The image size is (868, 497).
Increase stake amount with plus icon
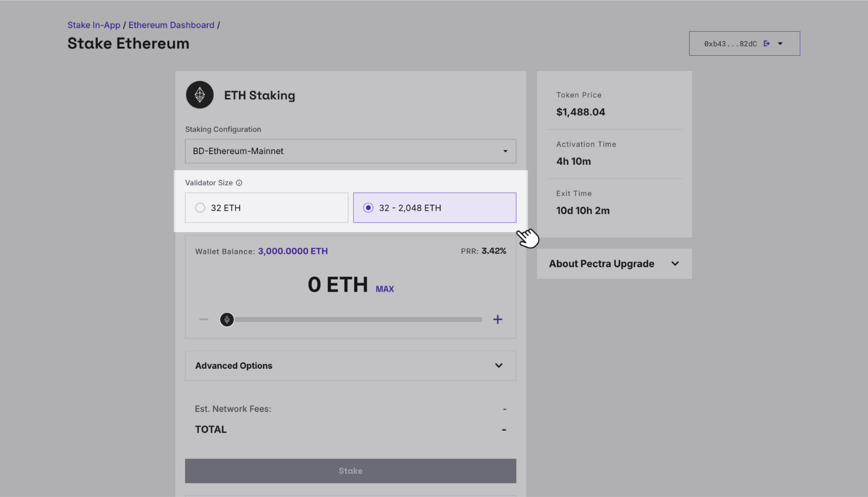[497, 319]
